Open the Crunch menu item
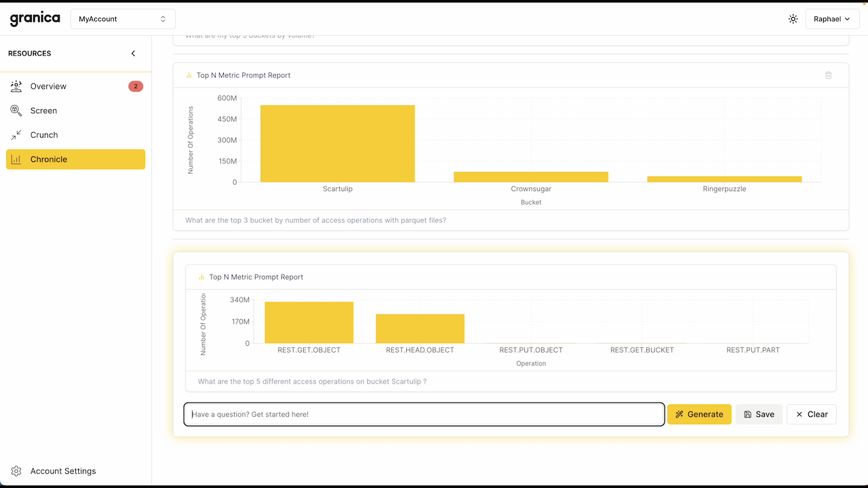Screen dimensions: 868x488 44,135
